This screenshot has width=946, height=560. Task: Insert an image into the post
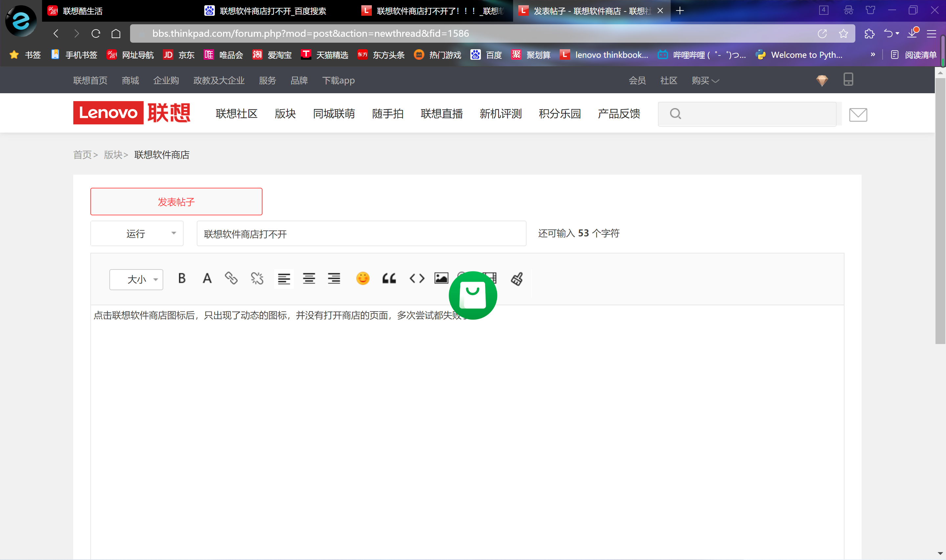[x=441, y=278]
